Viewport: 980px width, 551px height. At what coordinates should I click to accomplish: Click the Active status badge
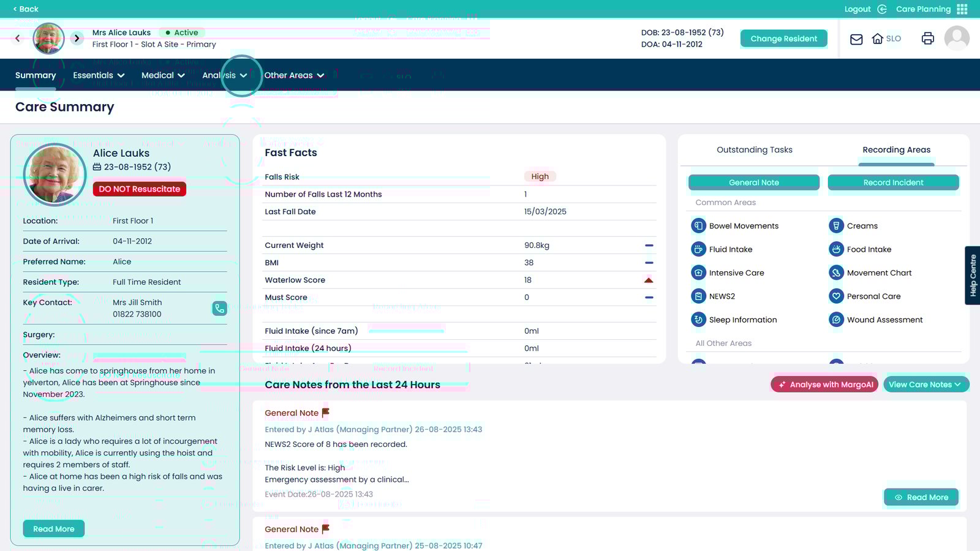pos(182,32)
